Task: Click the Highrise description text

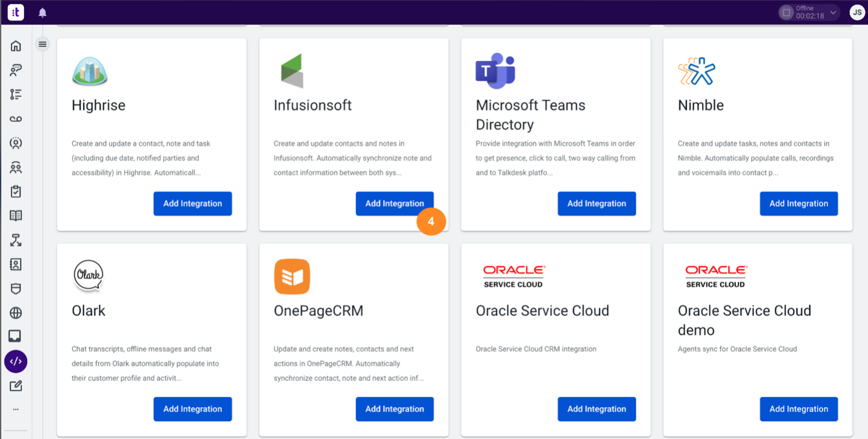Action: tap(141, 158)
